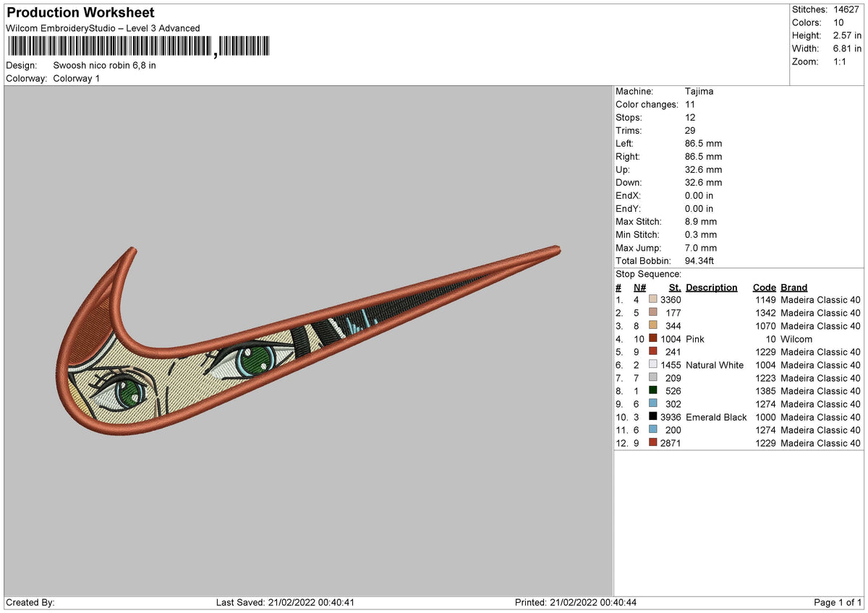
Task: Select the blue swatch with 302 stitches
Action: click(653, 404)
